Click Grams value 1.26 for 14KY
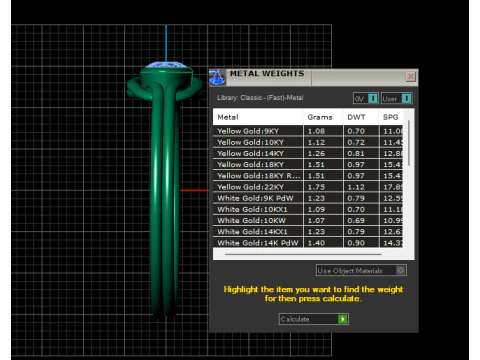This screenshot has height=360, width=480. [x=316, y=153]
